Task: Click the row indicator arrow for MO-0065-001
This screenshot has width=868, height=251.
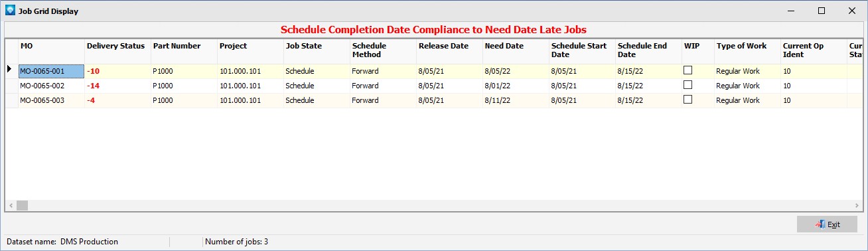Action: [9, 69]
